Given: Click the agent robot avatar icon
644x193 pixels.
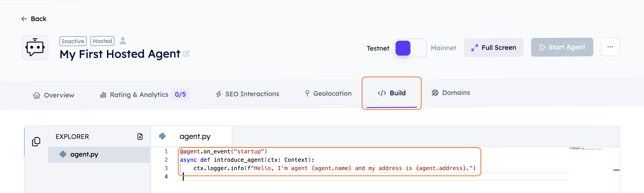Looking at the screenshot, I should [35, 47].
